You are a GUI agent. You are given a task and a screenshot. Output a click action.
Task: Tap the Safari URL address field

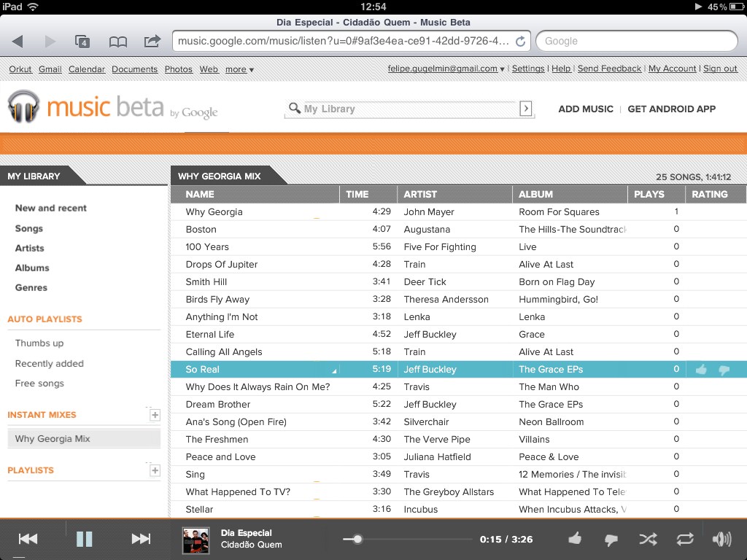(x=352, y=42)
